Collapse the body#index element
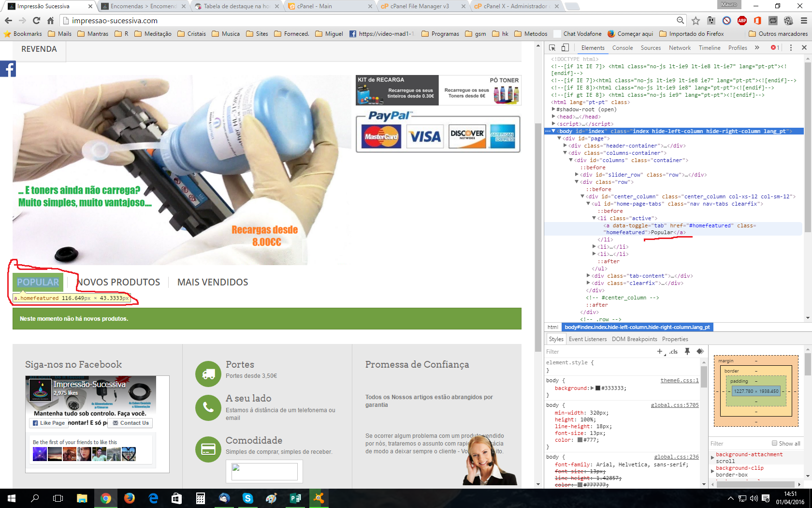This screenshot has height=508, width=812. point(553,131)
